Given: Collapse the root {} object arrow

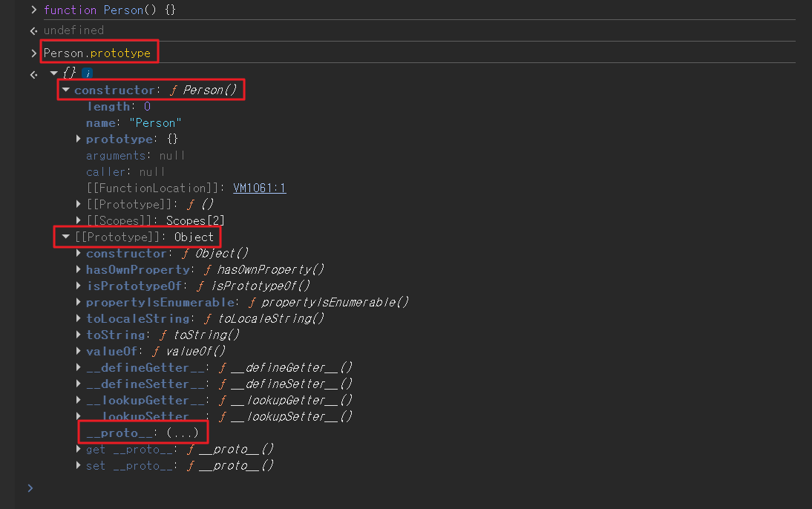Looking at the screenshot, I should (53, 73).
